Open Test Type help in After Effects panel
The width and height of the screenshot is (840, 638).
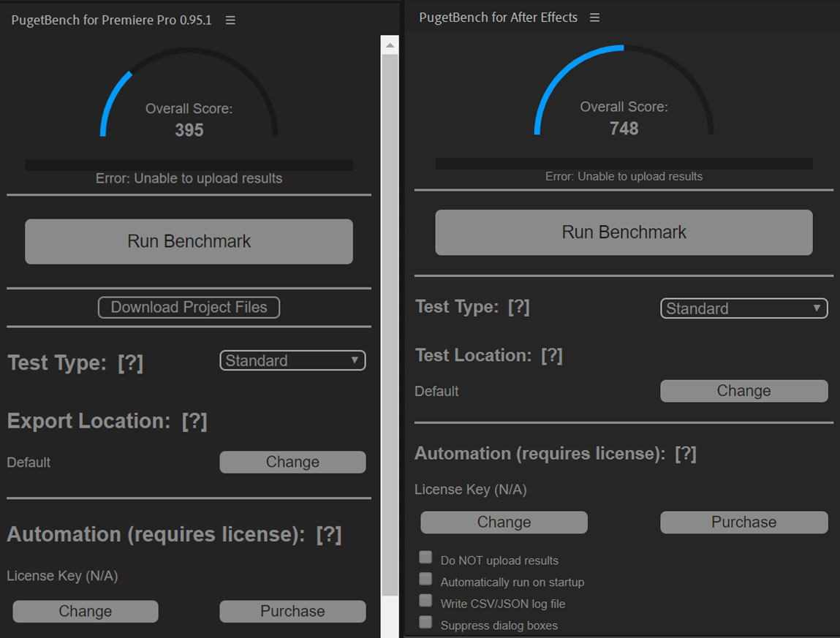pos(519,307)
